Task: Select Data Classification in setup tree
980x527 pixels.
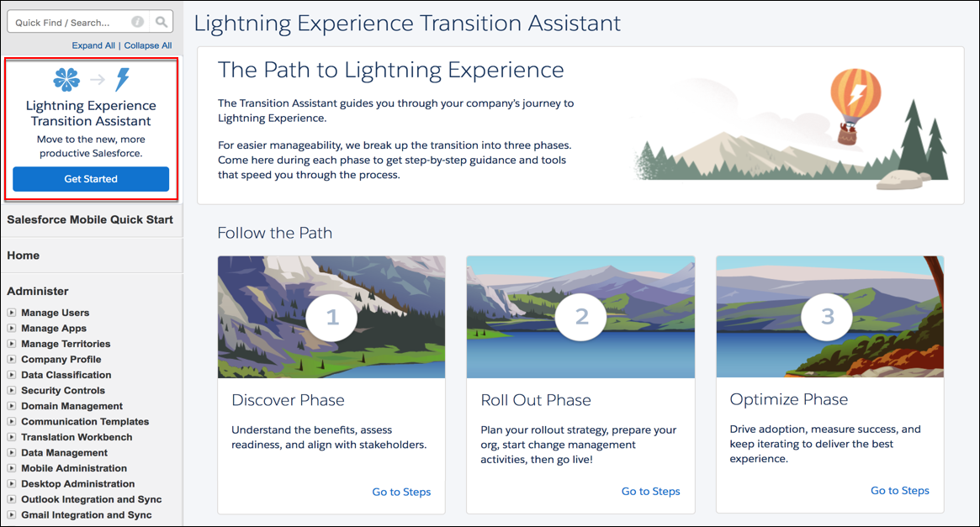Action: 66,375
